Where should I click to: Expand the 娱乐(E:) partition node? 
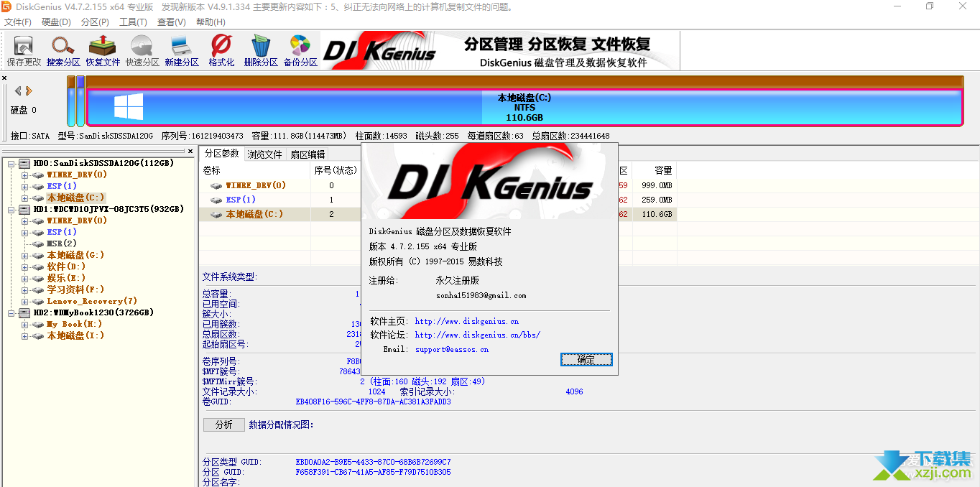[x=25, y=278]
